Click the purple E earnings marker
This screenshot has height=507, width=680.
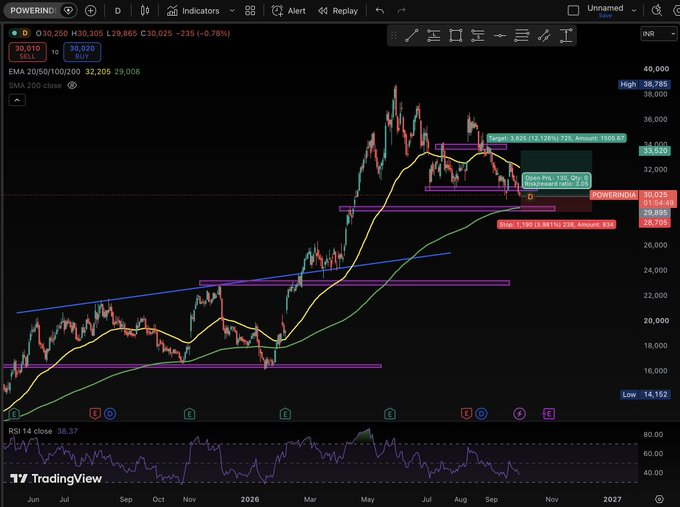[549, 414]
